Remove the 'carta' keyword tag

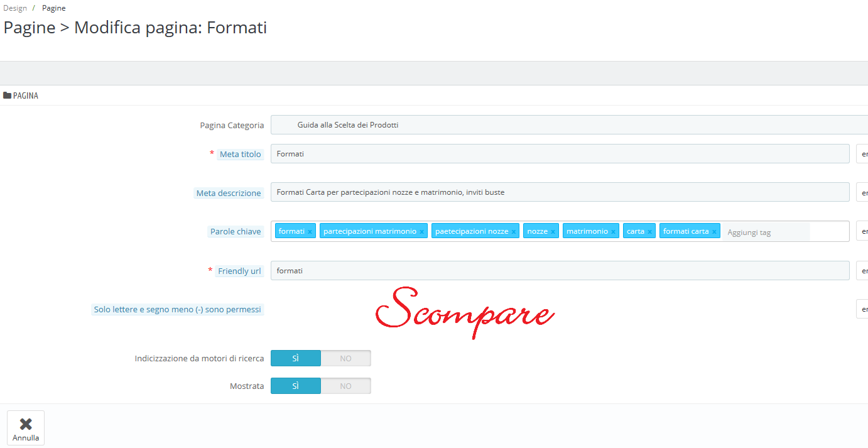coord(650,232)
